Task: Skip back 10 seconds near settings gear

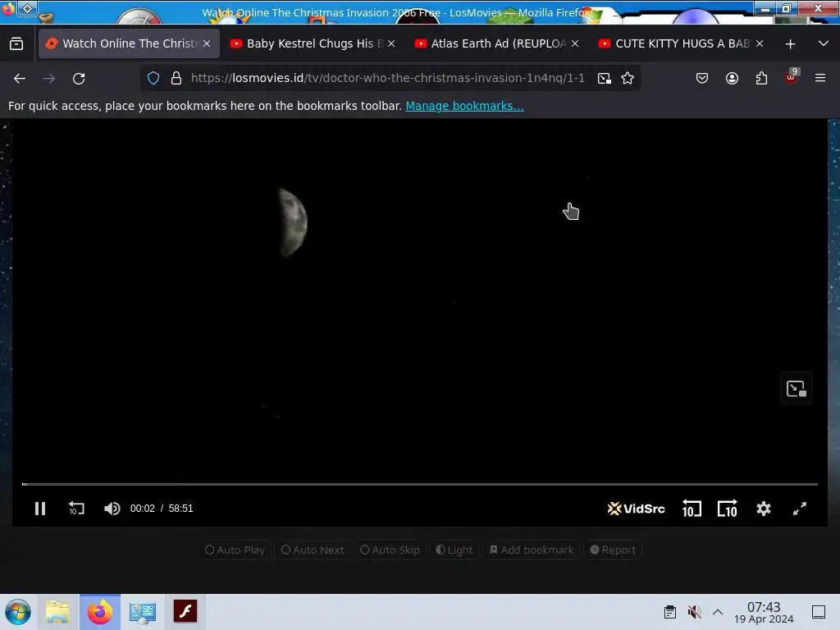Action: tap(691, 509)
